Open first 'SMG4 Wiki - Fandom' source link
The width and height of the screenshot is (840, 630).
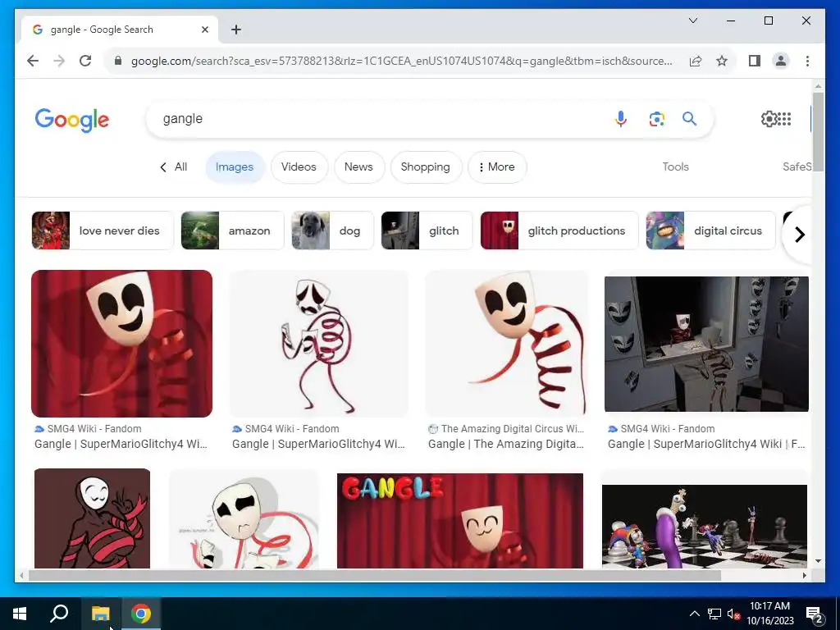(89, 428)
